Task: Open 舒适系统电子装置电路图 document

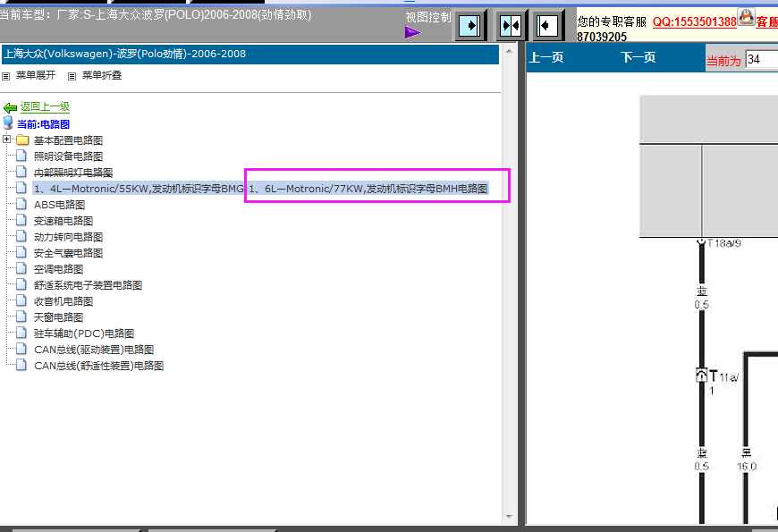Action: (x=88, y=285)
